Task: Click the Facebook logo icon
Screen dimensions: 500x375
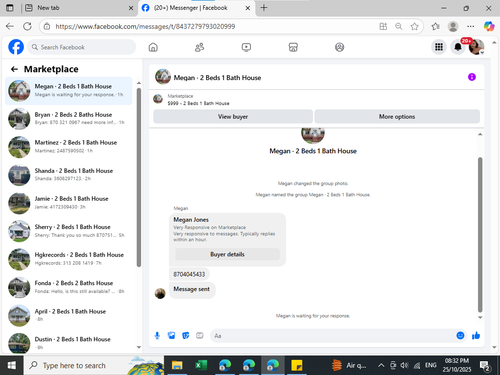Action: (16, 47)
